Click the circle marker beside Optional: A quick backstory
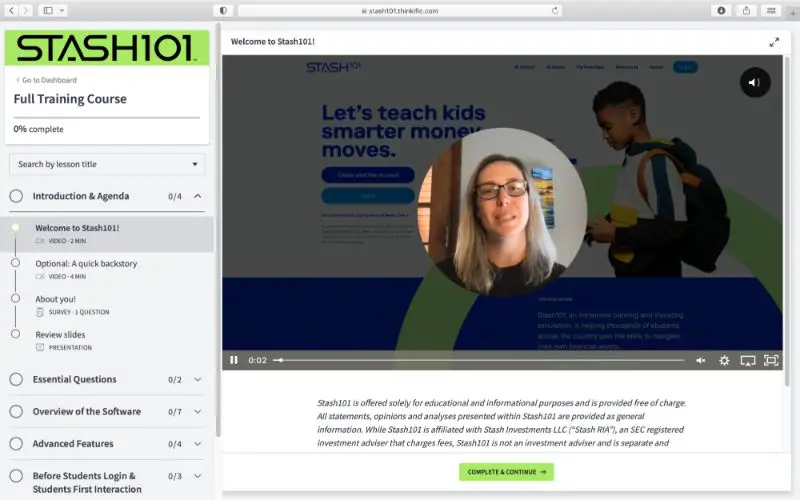800x500 pixels. coord(15,263)
